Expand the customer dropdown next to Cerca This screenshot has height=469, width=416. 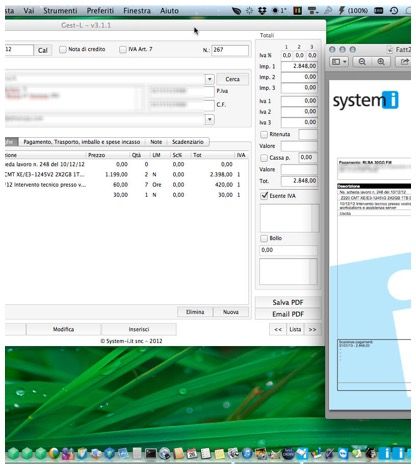point(209,79)
